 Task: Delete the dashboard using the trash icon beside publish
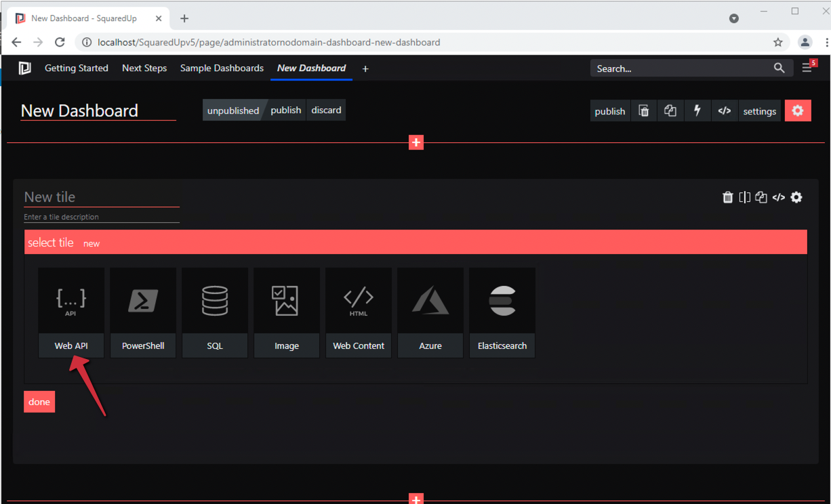click(x=644, y=111)
